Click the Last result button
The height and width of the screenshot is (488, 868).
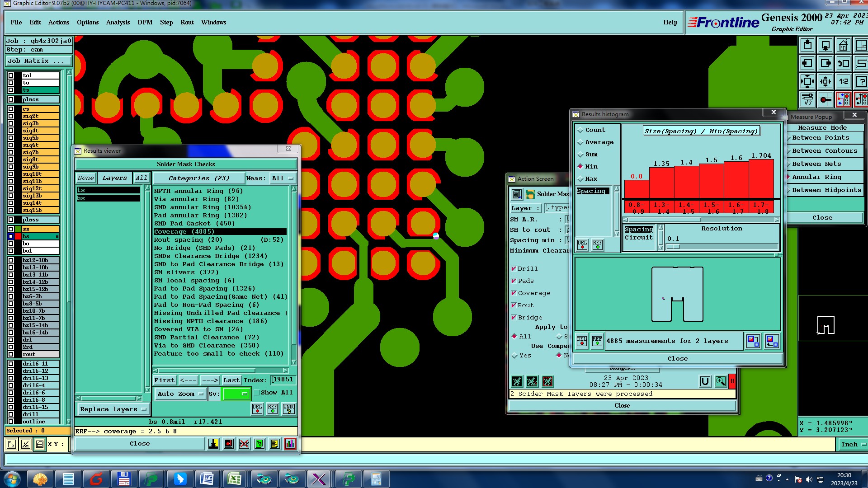(x=231, y=380)
